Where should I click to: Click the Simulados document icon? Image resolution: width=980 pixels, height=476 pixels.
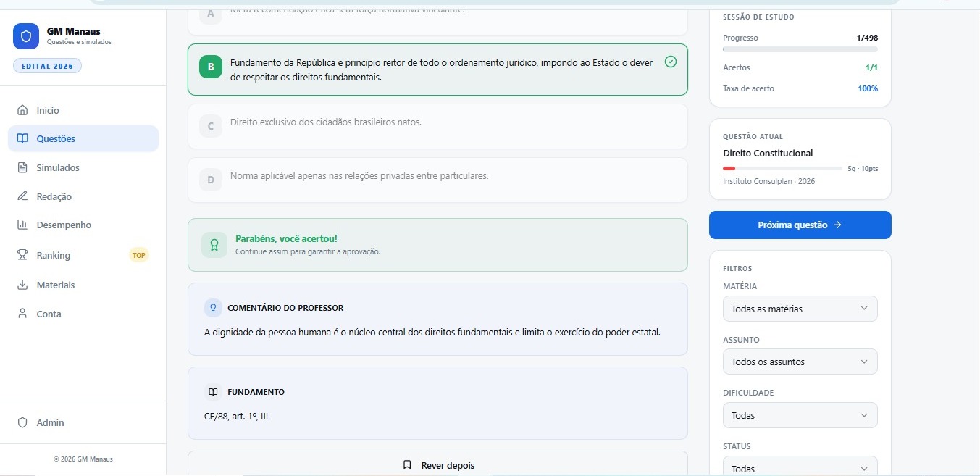tap(22, 167)
